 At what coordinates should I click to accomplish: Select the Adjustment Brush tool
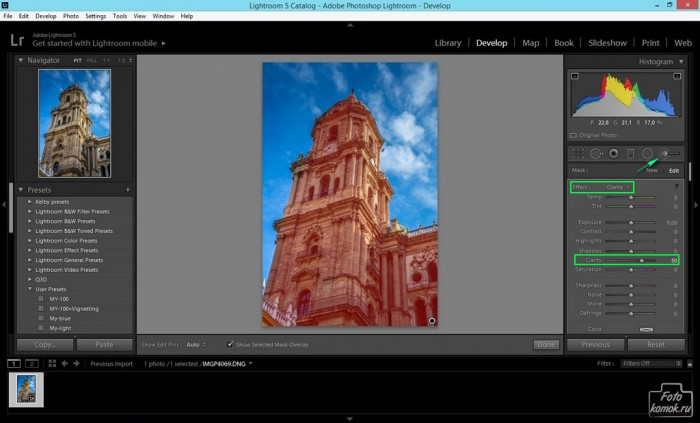[669, 153]
